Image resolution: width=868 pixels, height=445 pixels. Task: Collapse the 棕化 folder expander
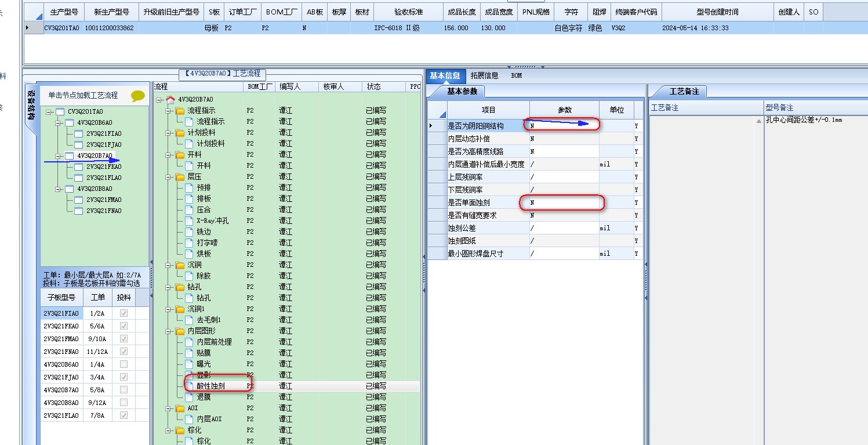coord(169,430)
